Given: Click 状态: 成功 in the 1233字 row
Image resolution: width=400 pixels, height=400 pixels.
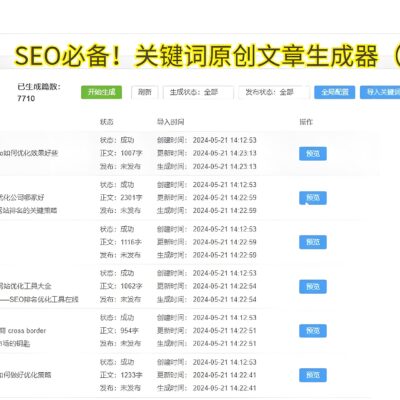Looking at the screenshot, I should (x=117, y=362).
